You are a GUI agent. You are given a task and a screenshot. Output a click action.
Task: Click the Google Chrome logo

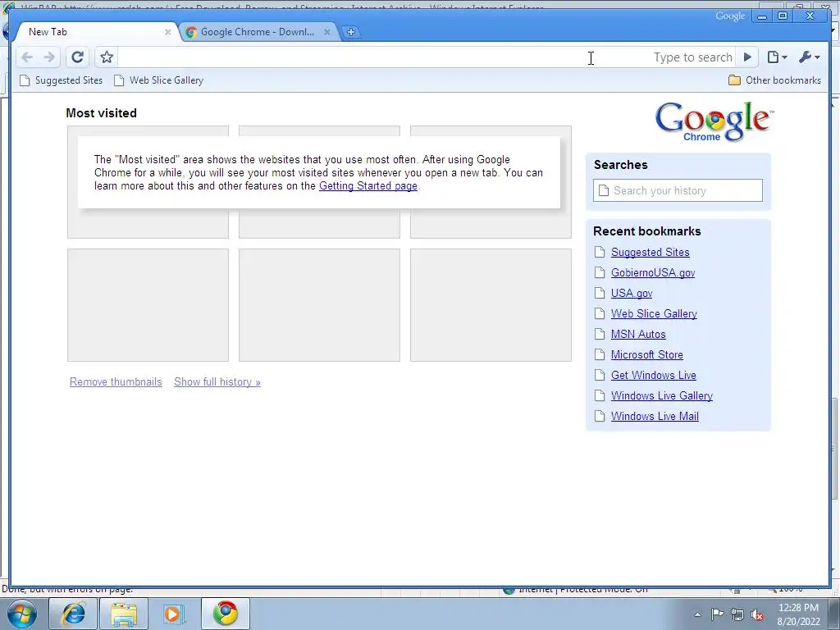tap(714, 121)
